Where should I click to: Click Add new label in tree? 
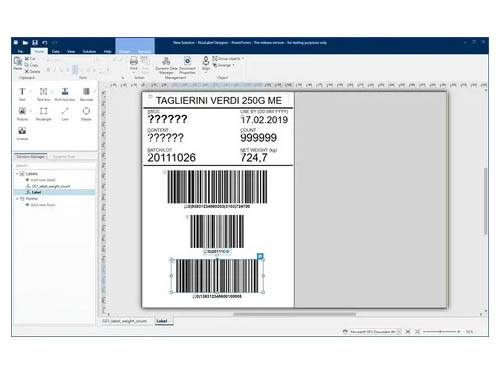pos(40,180)
